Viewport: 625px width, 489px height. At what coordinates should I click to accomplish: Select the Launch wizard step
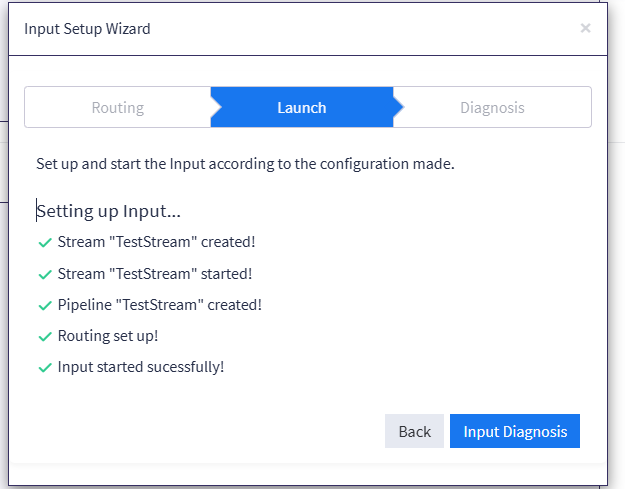(302, 108)
